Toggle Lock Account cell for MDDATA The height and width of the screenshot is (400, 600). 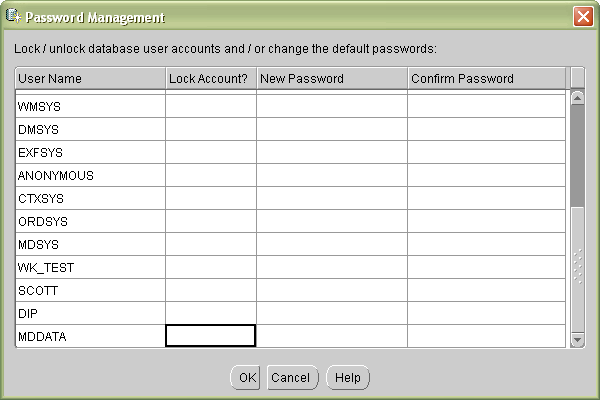tap(210, 336)
